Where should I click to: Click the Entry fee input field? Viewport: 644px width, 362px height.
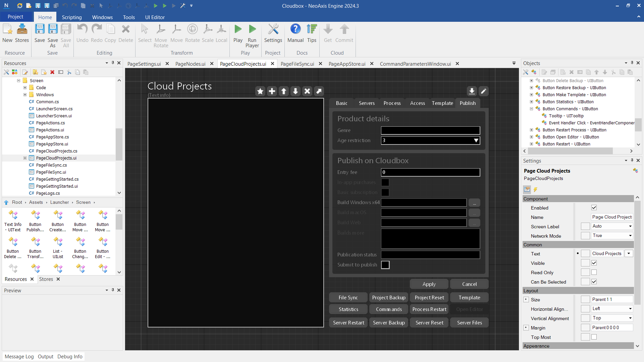click(x=431, y=172)
